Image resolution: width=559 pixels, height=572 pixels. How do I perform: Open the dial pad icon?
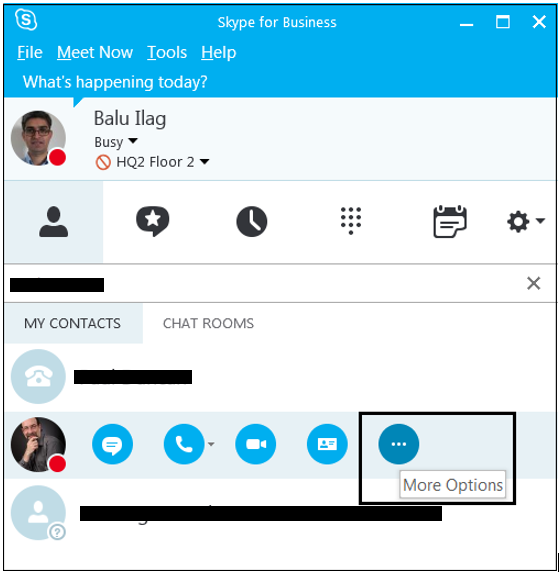pyautogui.click(x=351, y=221)
